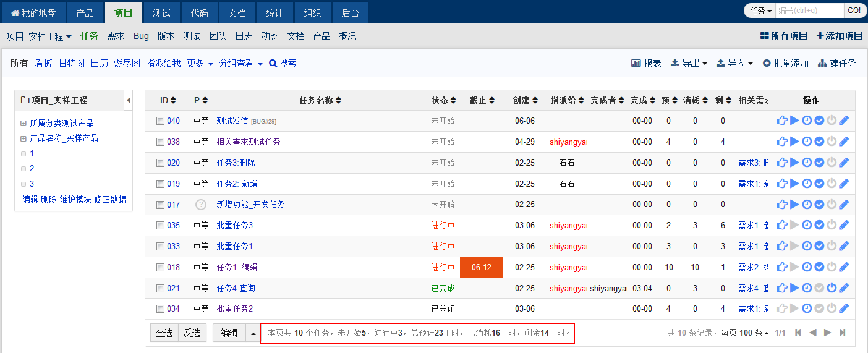Click the orange 06-12 deadline cell

coord(481,268)
